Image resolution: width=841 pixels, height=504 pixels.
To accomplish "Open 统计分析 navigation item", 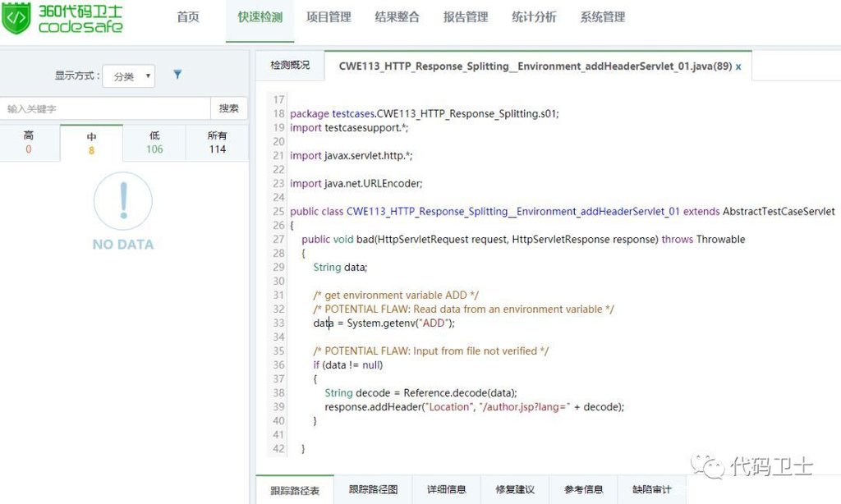I will click(x=534, y=17).
